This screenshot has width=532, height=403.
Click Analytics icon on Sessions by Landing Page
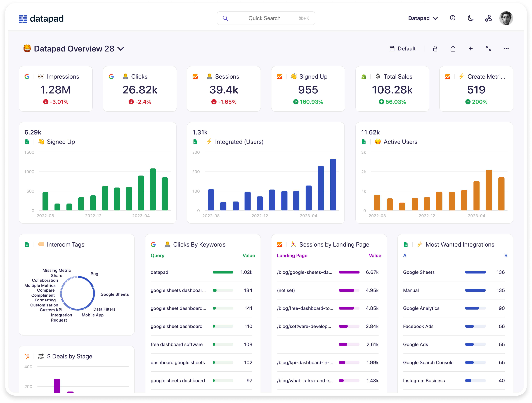[x=279, y=245]
